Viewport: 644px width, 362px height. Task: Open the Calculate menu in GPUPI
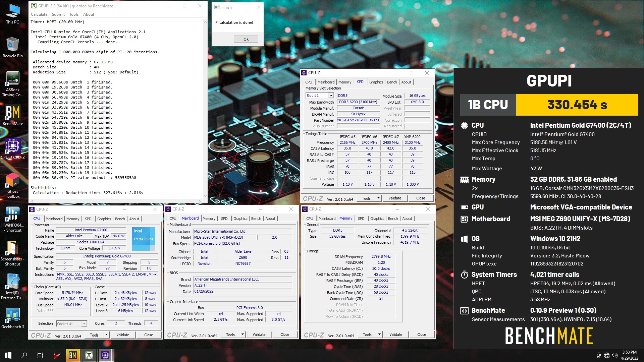pos(39,14)
